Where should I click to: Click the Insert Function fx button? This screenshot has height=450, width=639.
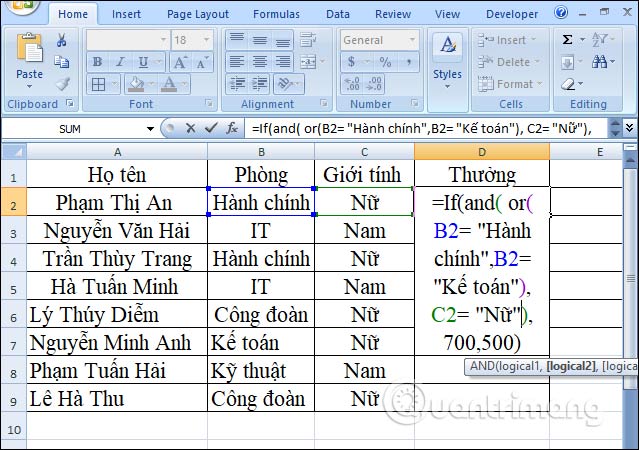[x=232, y=128]
